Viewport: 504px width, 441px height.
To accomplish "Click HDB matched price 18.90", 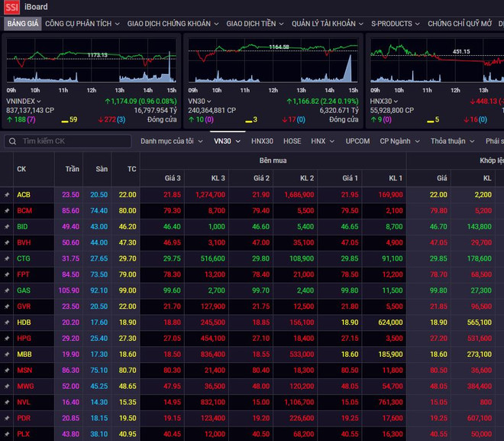I will [438, 323].
